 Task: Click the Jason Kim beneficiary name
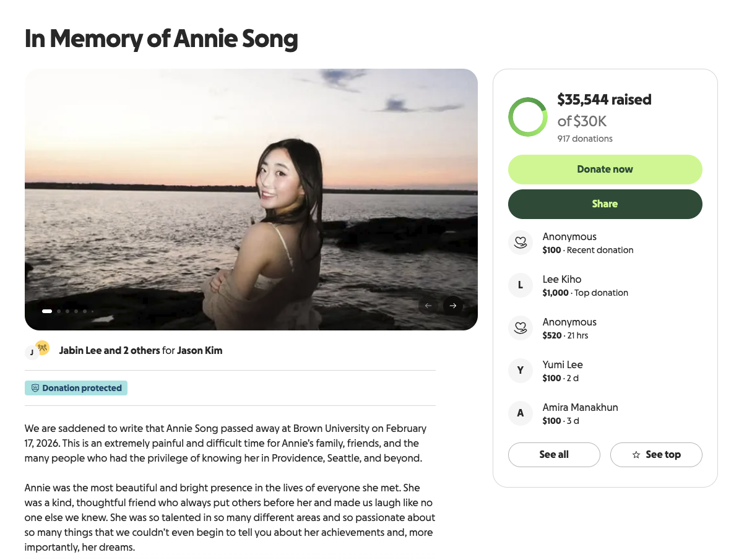pos(199,350)
